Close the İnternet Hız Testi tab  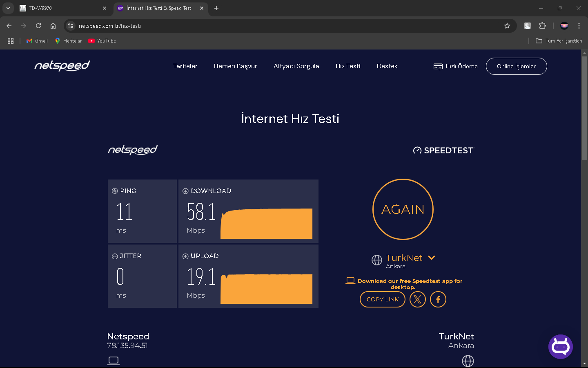click(x=202, y=8)
